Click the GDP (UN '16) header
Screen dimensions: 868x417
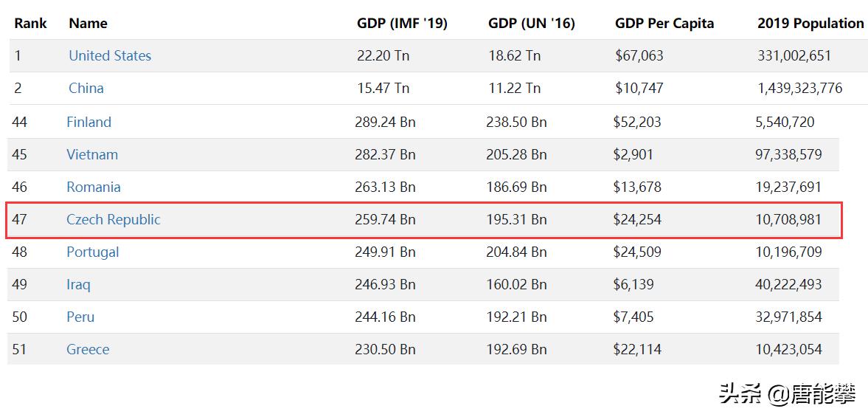click(x=531, y=24)
